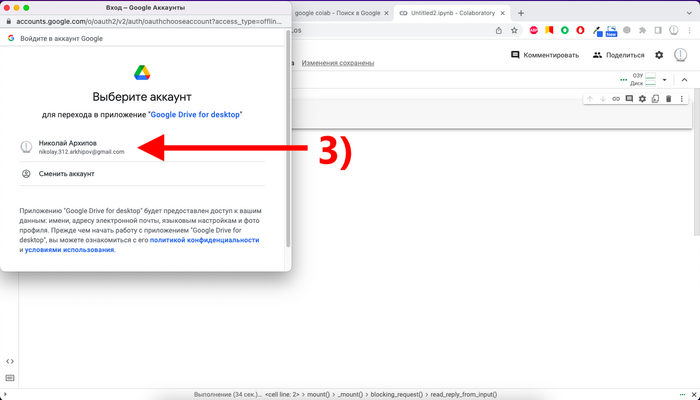Viewport: 700px width, 400px height.
Task: Open the Chrome profile avatar in the toolbar
Action: 674,30
